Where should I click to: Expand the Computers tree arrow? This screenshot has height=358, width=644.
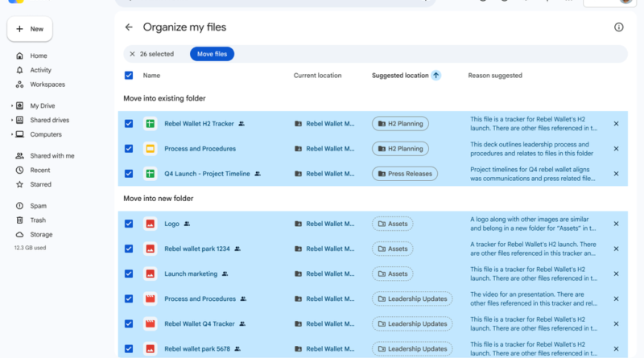(x=11, y=134)
